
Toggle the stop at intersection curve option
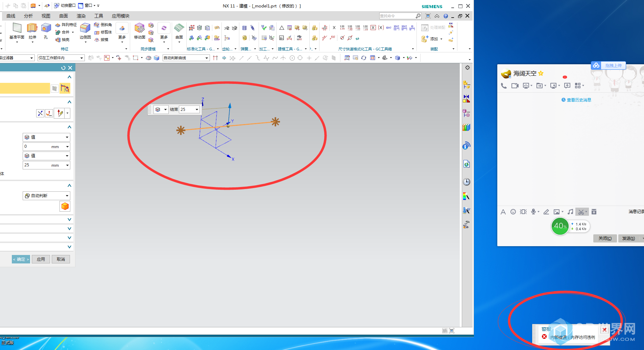pyautogui.click(x=215, y=58)
